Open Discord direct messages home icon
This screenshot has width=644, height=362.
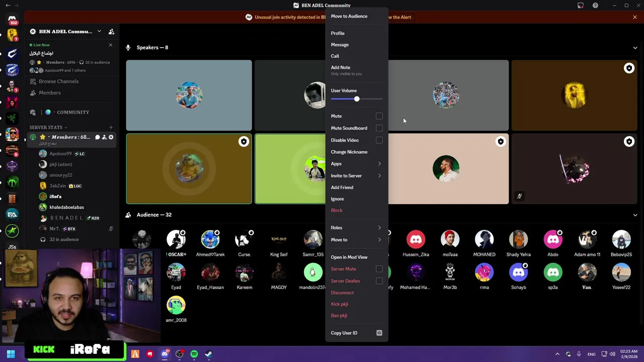pos(13,20)
